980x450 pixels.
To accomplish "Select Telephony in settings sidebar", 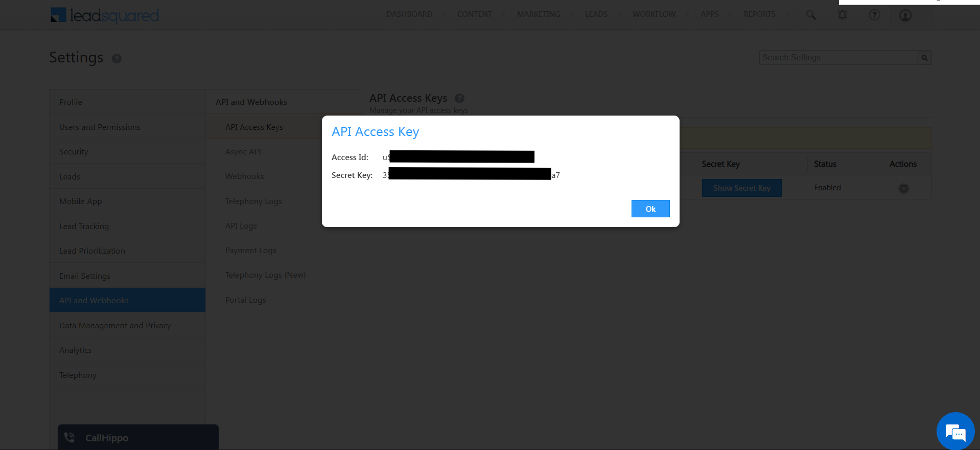I will pos(127,375).
